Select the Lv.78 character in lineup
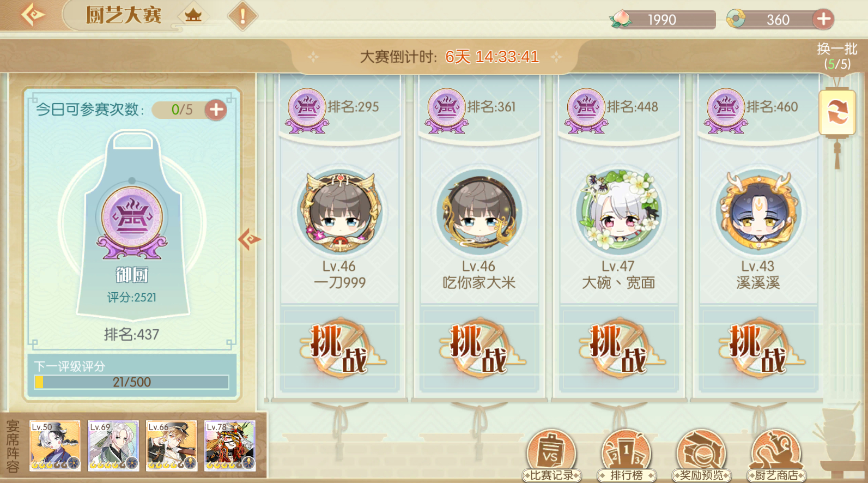 230,446
